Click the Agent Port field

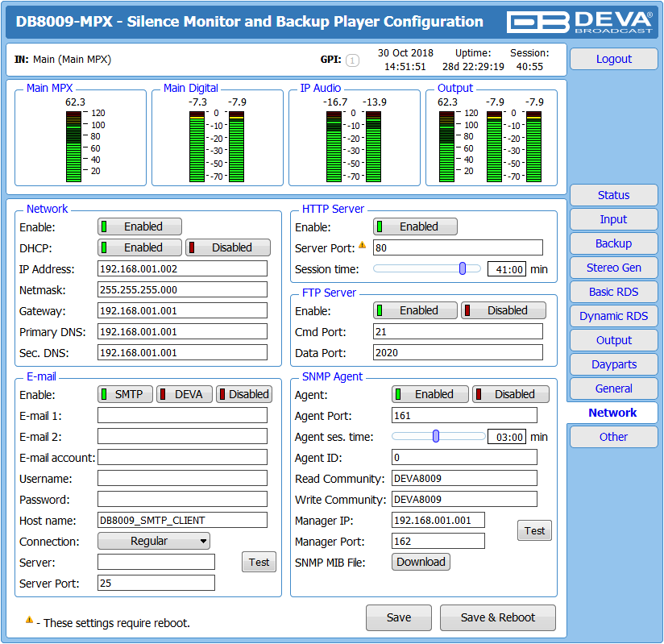[464, 416]
